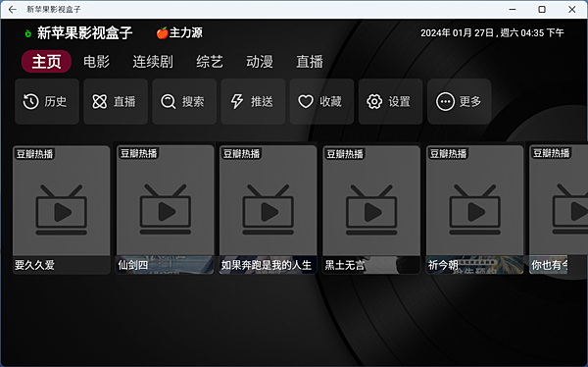Click the live broadcast atom icon
Viewport: 588px width, 367px height.
pyautogui.click(x=100, y=101)
